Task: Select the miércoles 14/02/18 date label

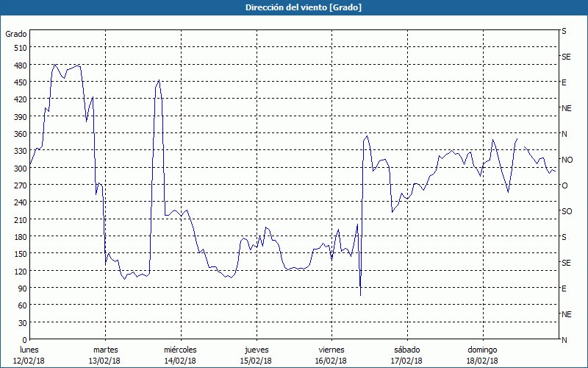Action: tap(180, 355)
